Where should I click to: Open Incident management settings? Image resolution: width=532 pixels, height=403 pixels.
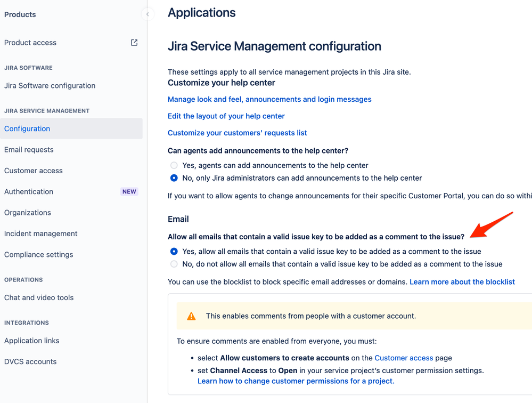tap(41, 233)
